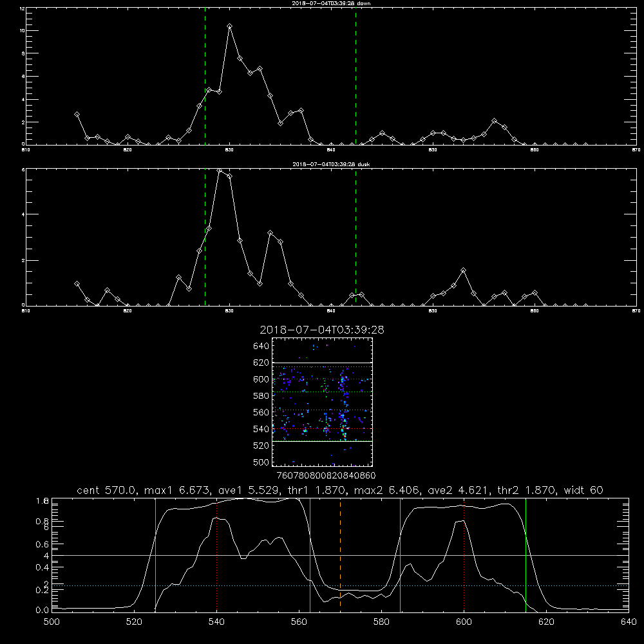The height and width of the screenshot is (644, 644).
Task: Click the left green dashed line in dawn plot
Action: (205, 76)
